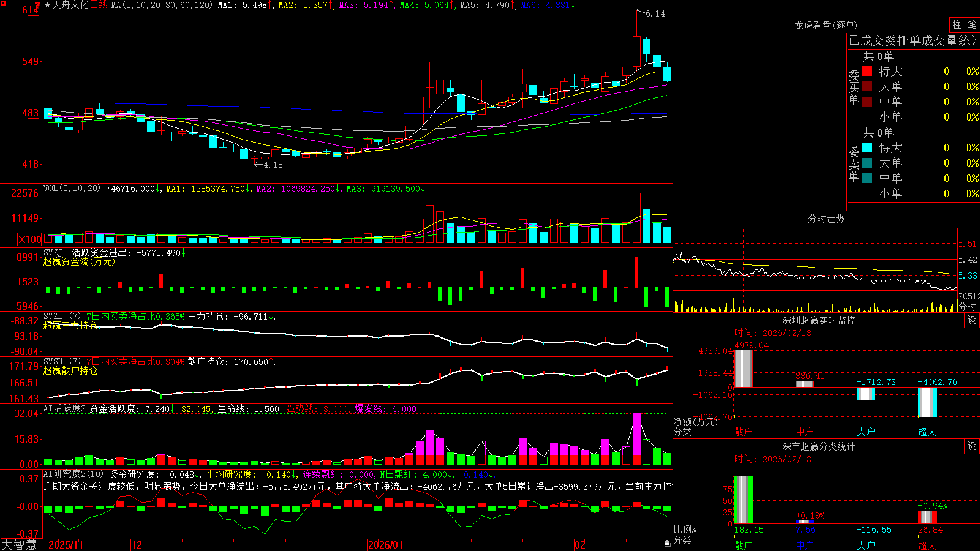Click the 深圳超赢实时监控 panel title
This screenshot has height=551, width=980.
(x=819, y=320)
